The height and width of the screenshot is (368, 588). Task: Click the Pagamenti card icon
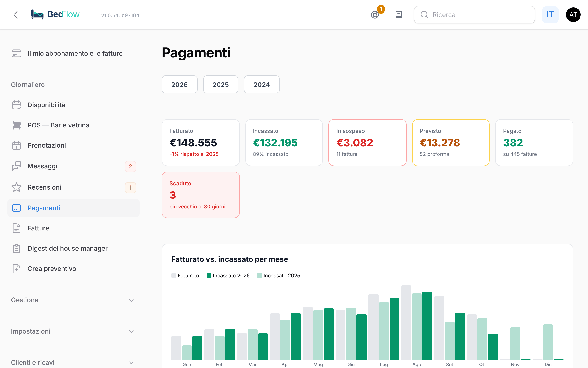tap(17, 208)
